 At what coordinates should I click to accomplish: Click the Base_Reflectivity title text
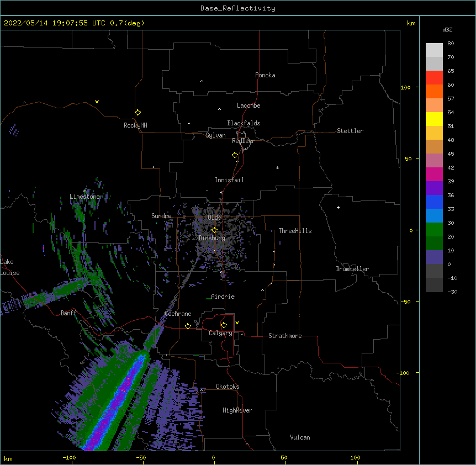click(x=238, y=8)
